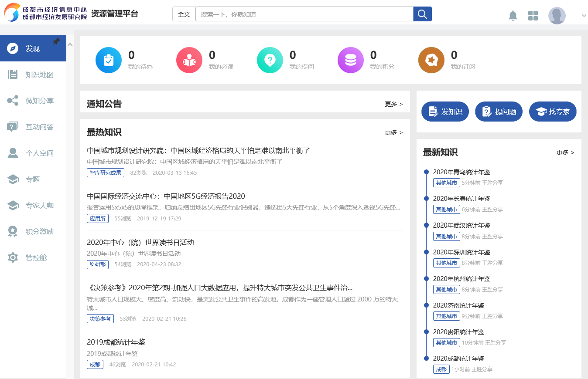Select 发现 in the sidebar
This screenshot has width=588, height=379.
(33, 48)
